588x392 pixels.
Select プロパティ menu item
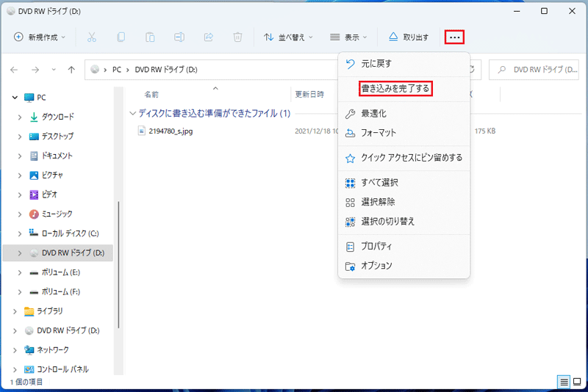404,247
